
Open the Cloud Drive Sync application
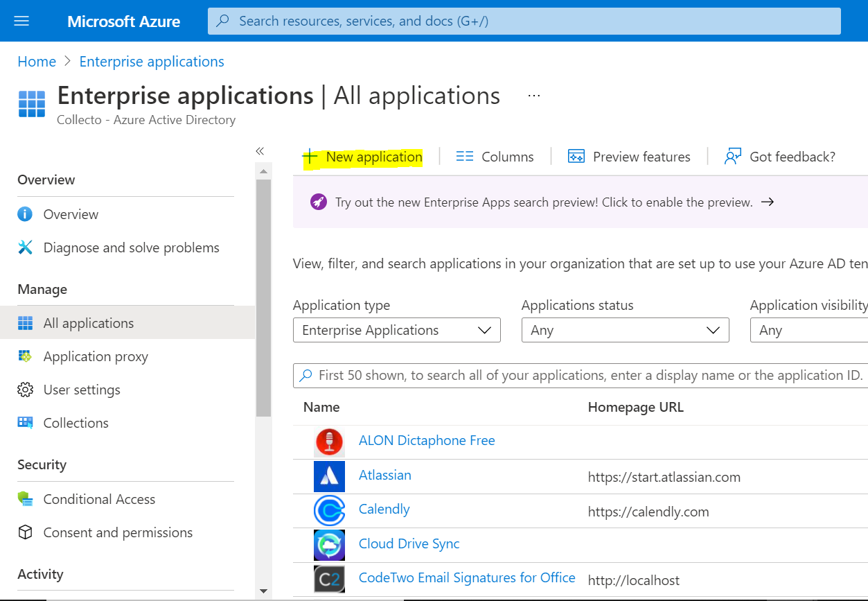[x=409, y=543]
